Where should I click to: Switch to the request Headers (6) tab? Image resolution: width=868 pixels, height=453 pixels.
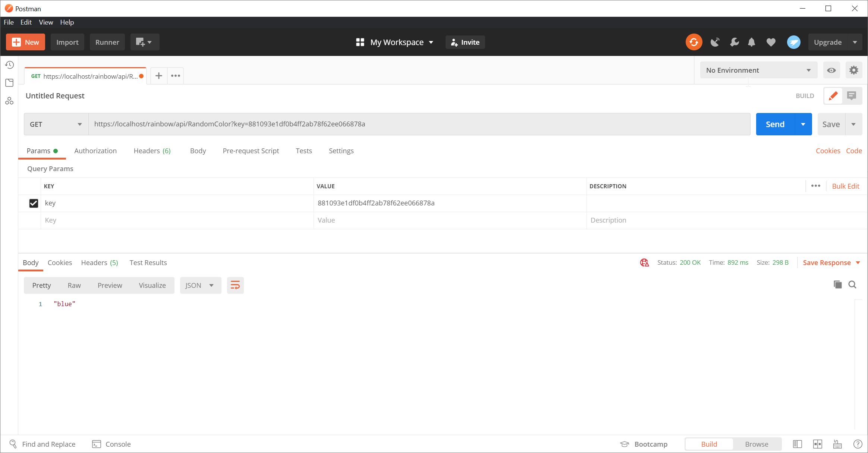pyautogui.click(x=152, y=151)
